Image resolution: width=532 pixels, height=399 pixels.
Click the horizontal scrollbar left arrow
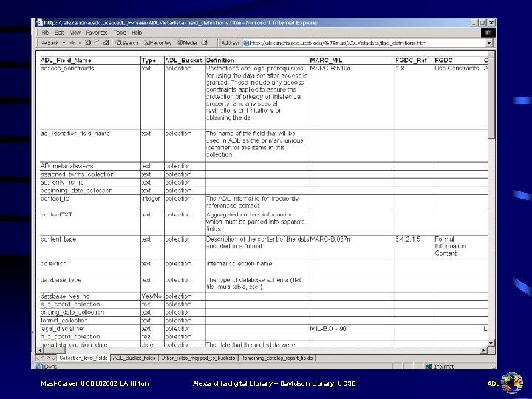click(40, 349)
